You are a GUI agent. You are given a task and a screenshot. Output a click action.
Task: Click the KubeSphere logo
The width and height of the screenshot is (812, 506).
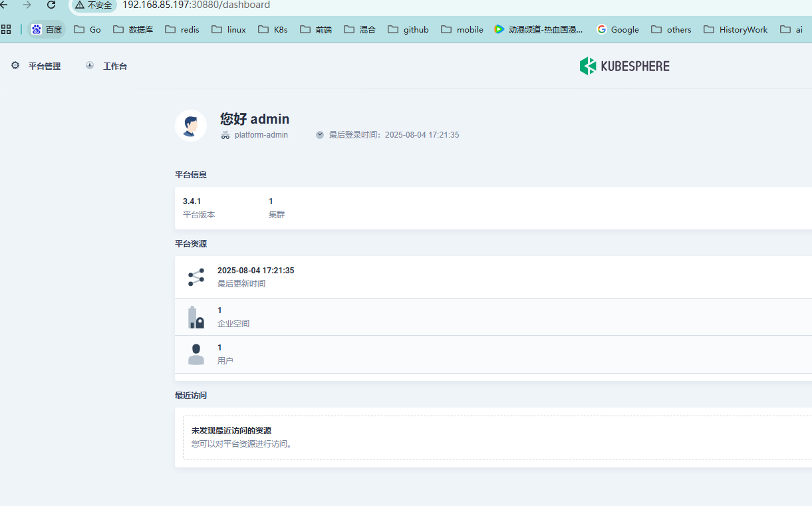pos(624,66)
